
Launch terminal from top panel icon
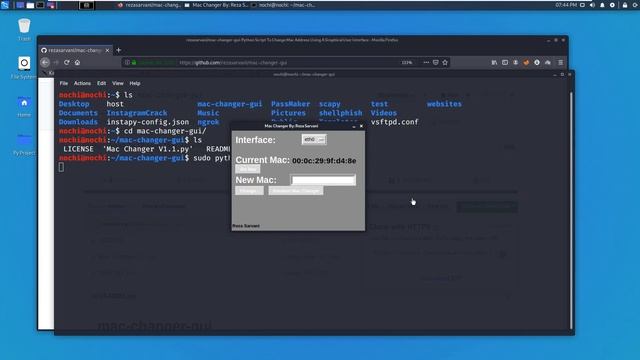(x=40, y=5)
